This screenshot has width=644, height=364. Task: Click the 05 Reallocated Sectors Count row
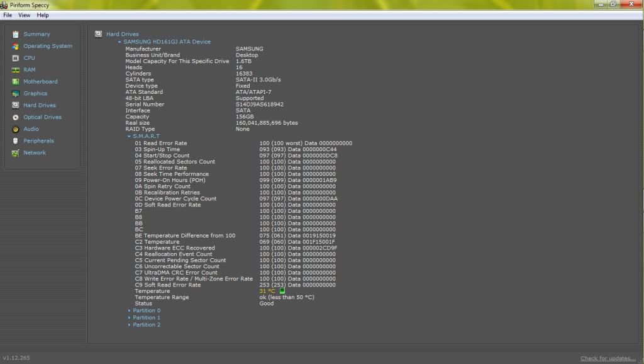[x=235, y=162]
